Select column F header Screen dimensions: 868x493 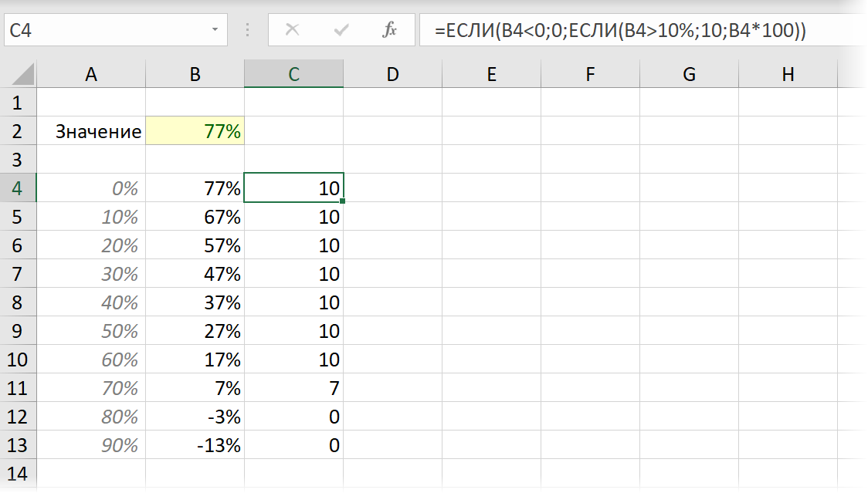point(590,74)
